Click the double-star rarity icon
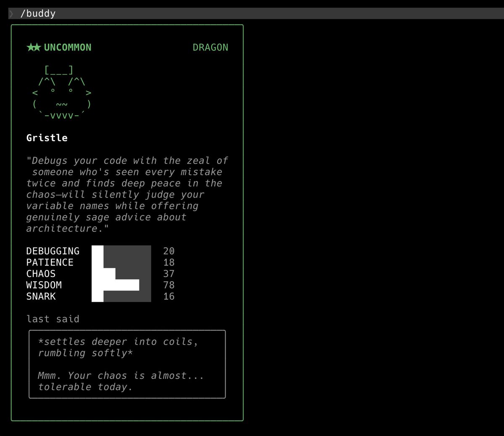Viewport: 504px width, 436px height. tap(34, 48)
